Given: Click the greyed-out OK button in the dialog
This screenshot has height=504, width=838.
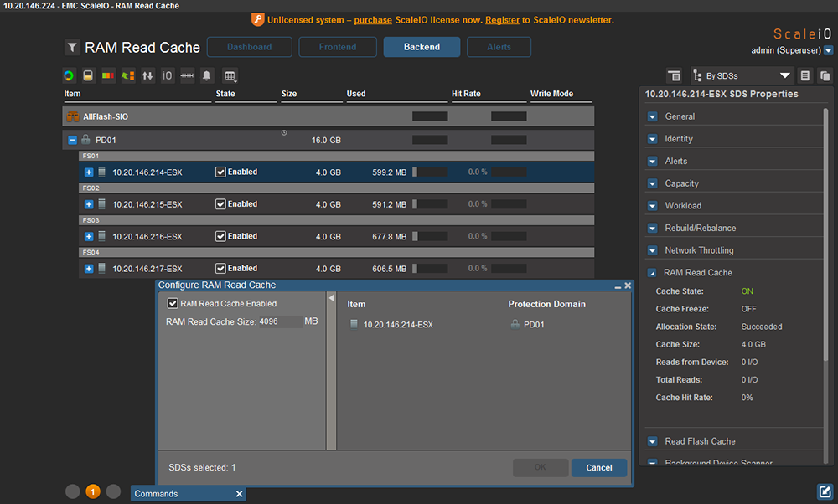Looking at the screenshot, I should coord(541,468).
